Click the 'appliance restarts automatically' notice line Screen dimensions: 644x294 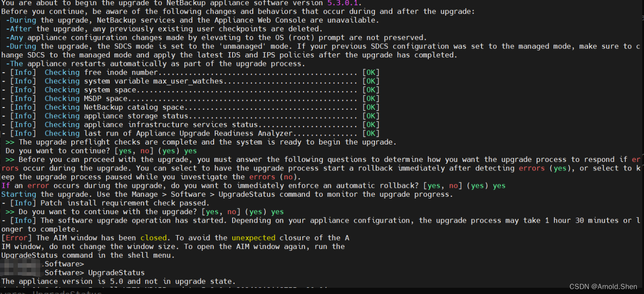(155, 64)
